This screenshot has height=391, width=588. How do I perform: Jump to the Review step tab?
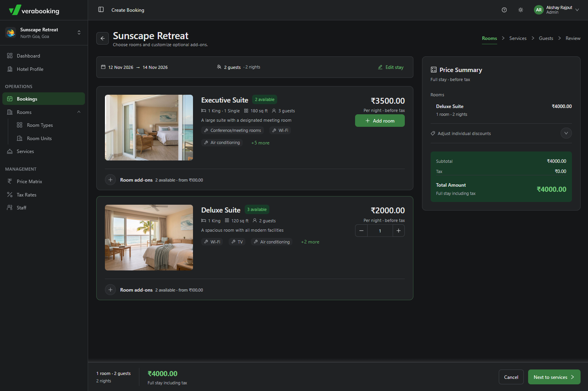coord(573,38)
